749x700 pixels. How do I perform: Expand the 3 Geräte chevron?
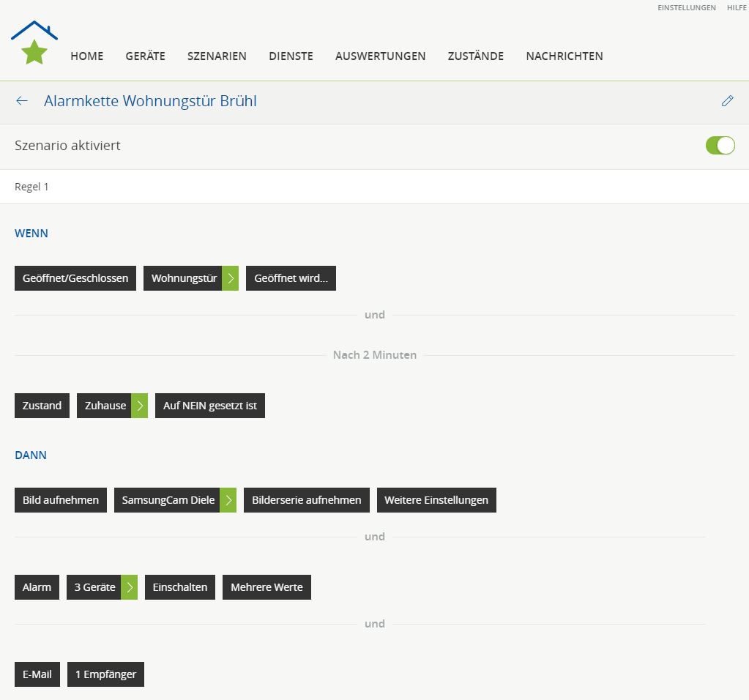click(130, 587)
